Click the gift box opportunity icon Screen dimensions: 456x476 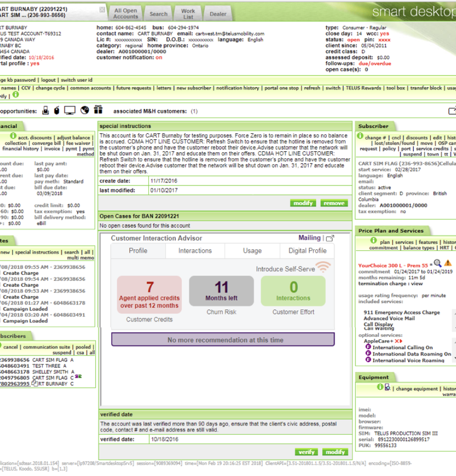click(98, 111)
